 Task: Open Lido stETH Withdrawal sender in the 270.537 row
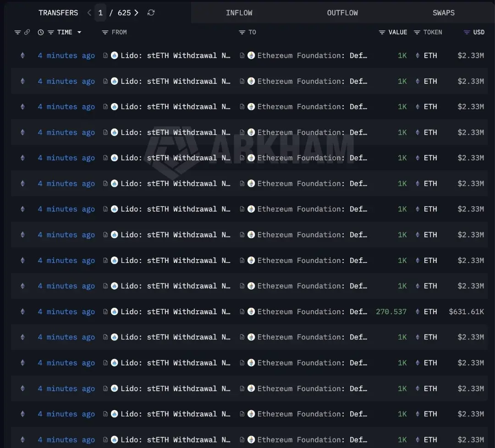click(x=176, y=311)
